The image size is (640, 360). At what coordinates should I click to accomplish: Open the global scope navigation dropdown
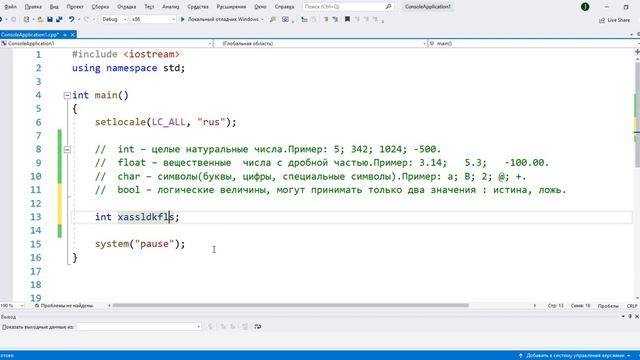point(320,43)
